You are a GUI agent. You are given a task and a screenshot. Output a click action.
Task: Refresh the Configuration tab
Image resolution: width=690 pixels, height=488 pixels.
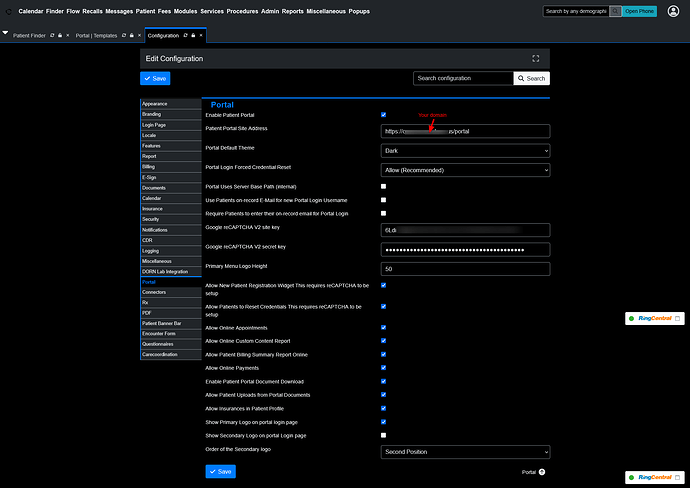tap(185, 35)
